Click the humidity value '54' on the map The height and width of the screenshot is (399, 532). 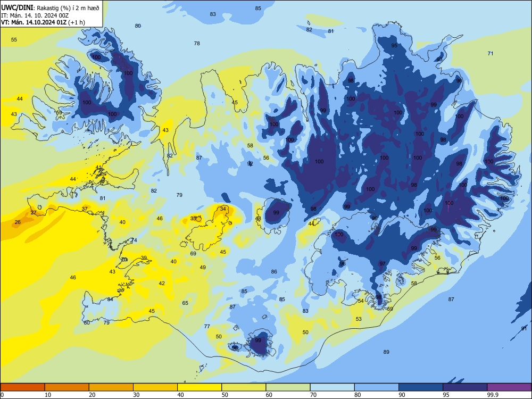(x=361, y=301)
